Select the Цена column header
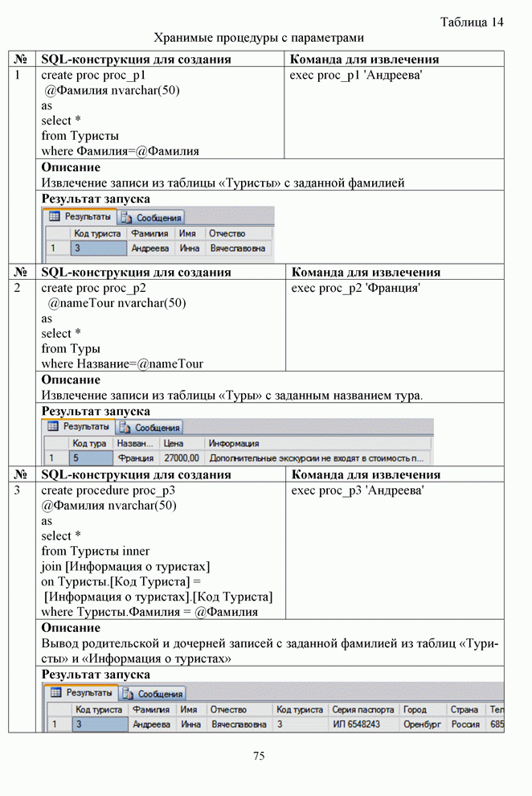 click(173, 443)
